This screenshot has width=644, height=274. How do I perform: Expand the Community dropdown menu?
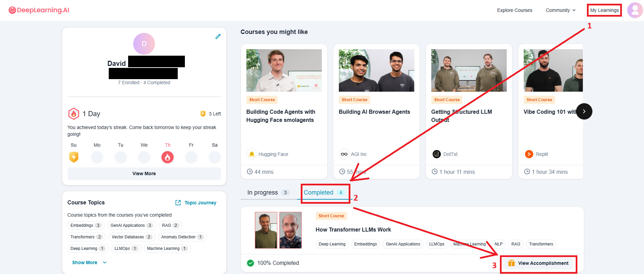click(x=561, y=10)
